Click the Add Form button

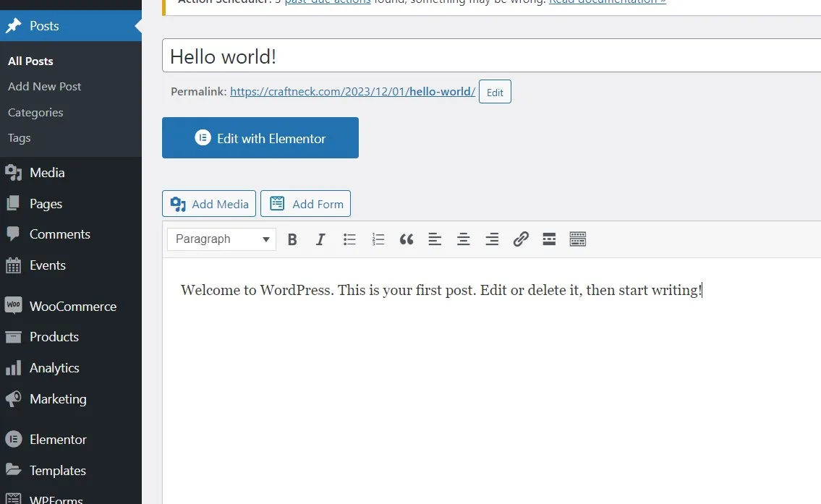(x=305, y=204)
